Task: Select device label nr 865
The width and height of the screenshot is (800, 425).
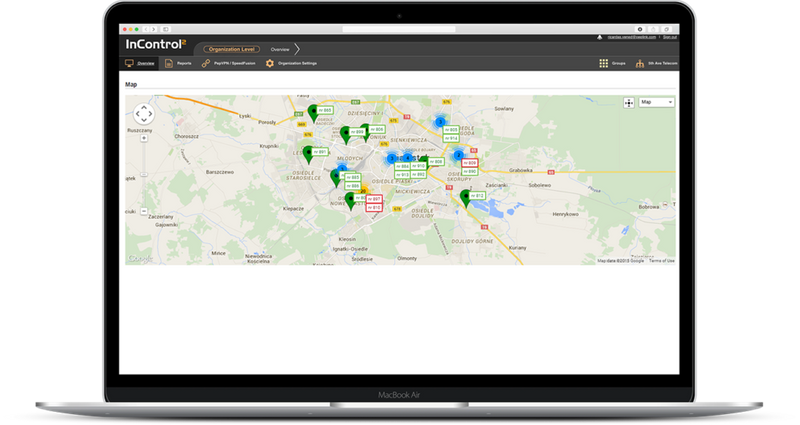Action: point(324,110)
